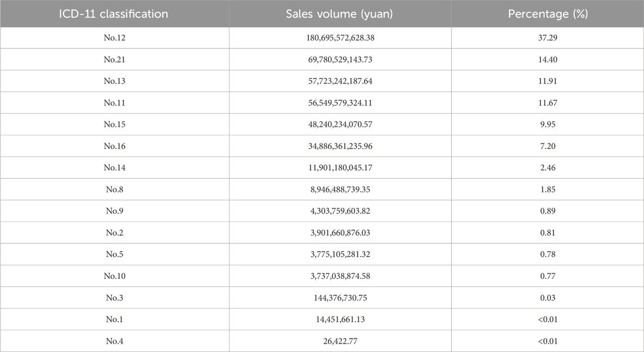
Task: Select the percentage 0.89
Action: (548, 211)
